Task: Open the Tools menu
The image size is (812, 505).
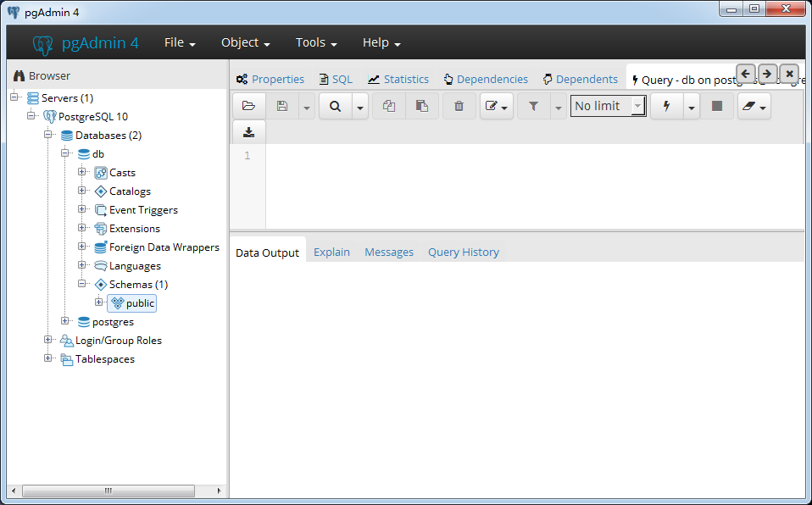Action: [x=315, y=42]
